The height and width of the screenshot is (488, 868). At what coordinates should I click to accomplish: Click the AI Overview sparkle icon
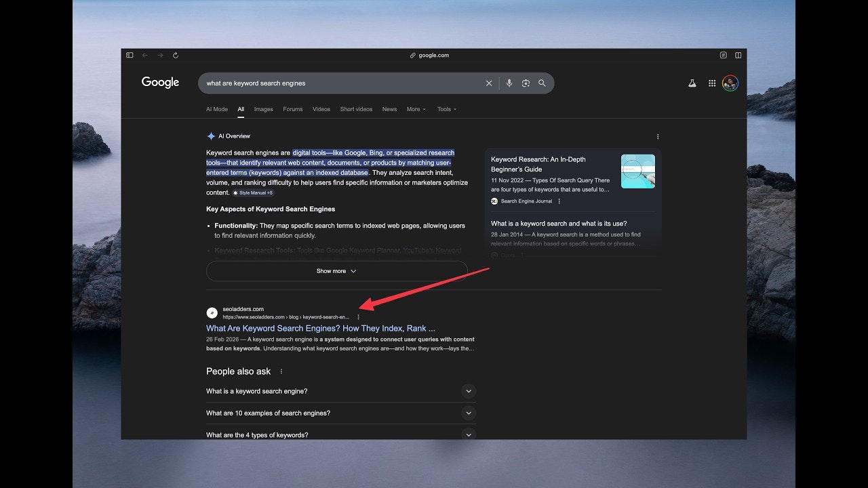tap(211, 136)
